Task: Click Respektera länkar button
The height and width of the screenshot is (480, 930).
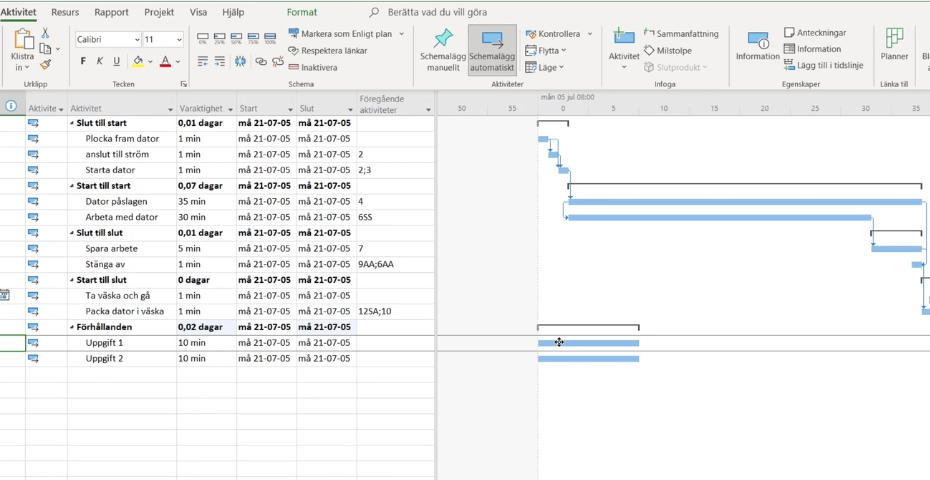Action: point(324,49)
